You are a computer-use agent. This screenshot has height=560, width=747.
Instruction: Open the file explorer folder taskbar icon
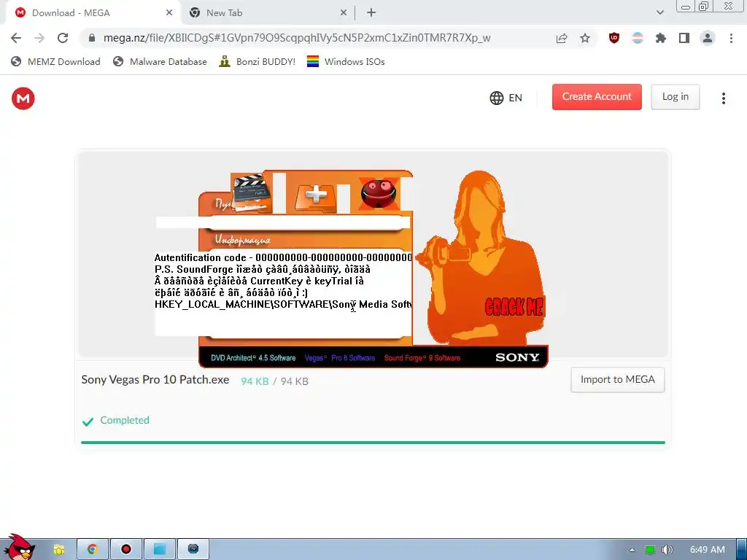(x=58, y=549)
